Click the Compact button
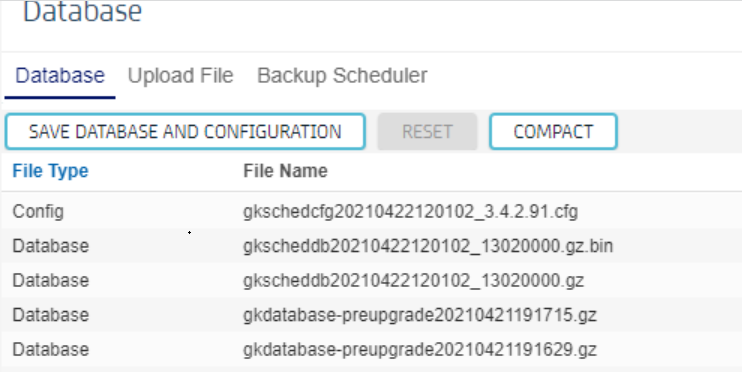This screenshot has width=742, height=372. 553,132
